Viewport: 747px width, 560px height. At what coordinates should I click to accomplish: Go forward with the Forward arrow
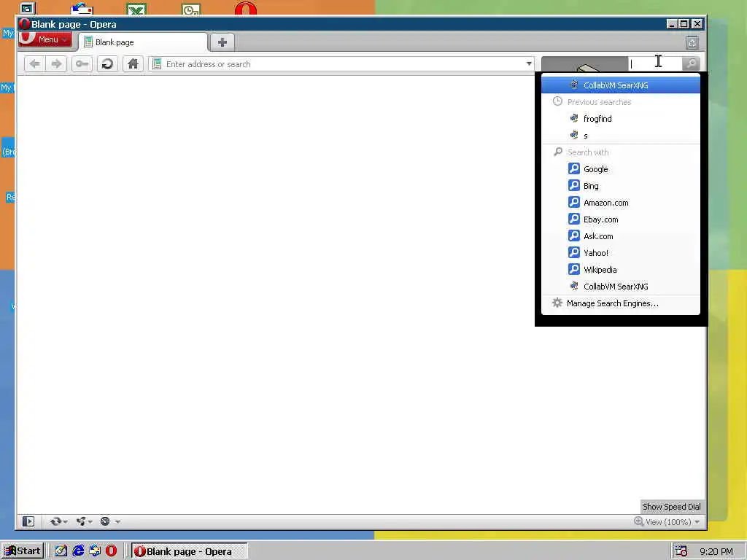(x=56, y=64)
